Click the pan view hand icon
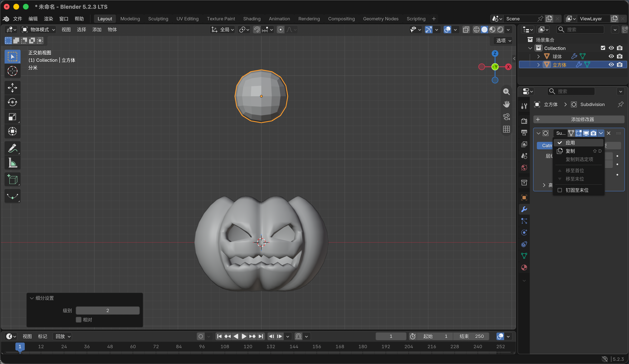The width and height of the screenshot is (629, 364). (x=506, y=104)
